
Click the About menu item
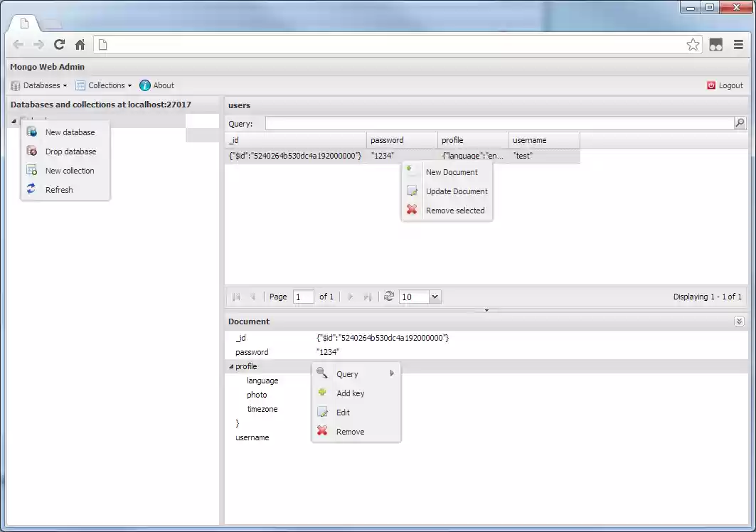point(161,85)
